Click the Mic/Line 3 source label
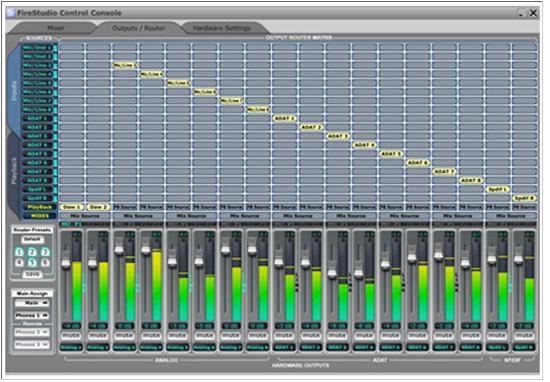This screenshot has height=382, width=550. coord(37,65)
